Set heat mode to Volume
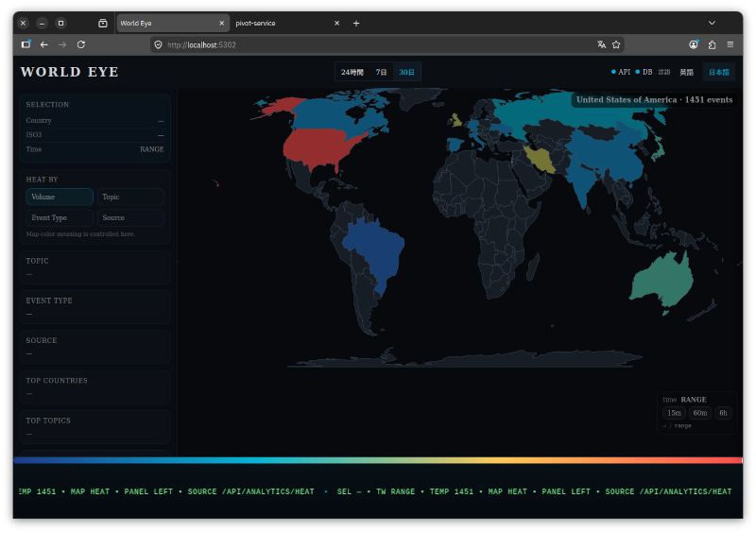 (60, 197)
